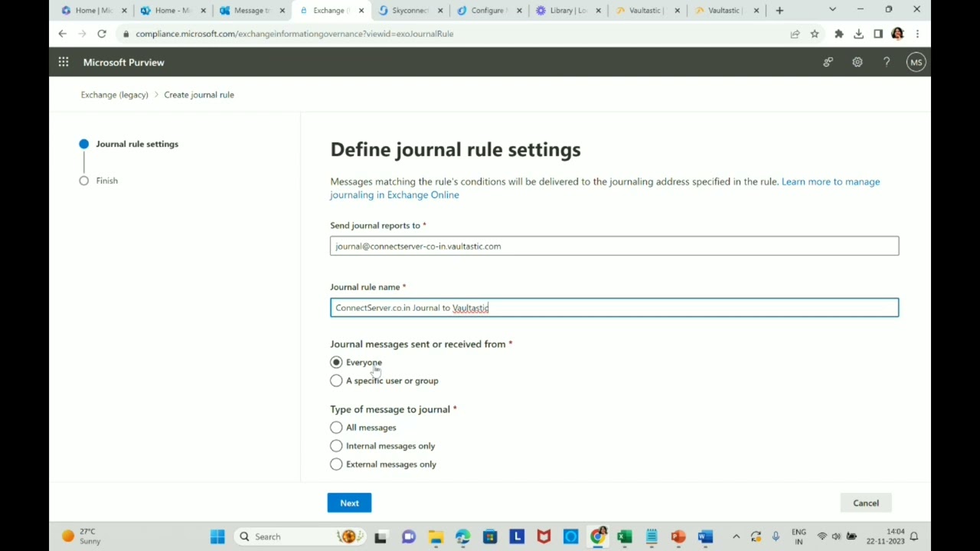
Task: Click the Send journal reports to field
Action: [614, 246]
